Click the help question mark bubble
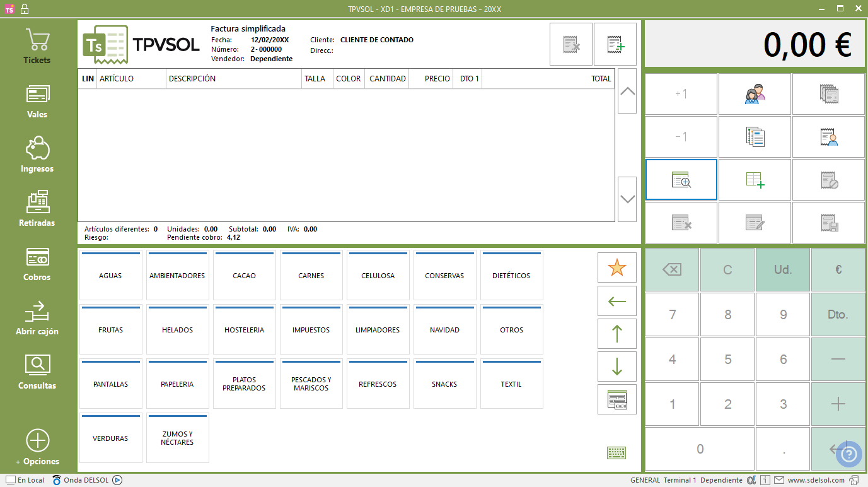Image resolution: width=868 pixels, height=487 pixels. pyautogui.click(x=848, y=454)
